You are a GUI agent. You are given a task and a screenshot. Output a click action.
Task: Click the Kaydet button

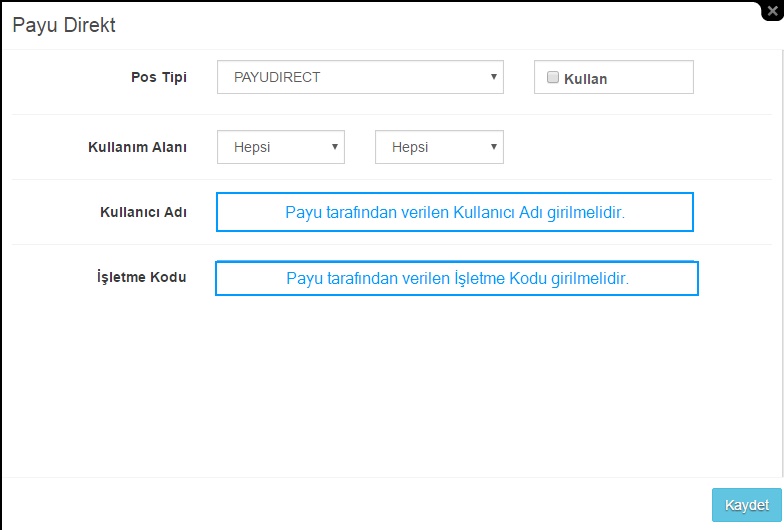pos(746,505)
